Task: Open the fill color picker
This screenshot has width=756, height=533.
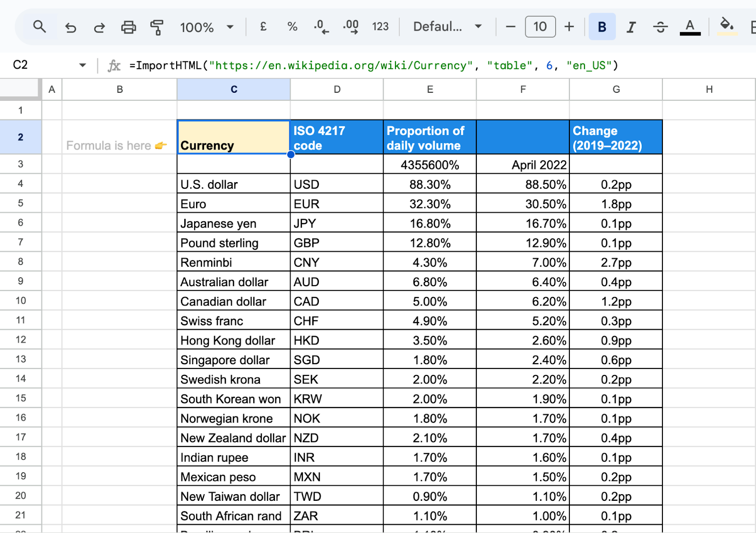Action: [x=727, y=26]
